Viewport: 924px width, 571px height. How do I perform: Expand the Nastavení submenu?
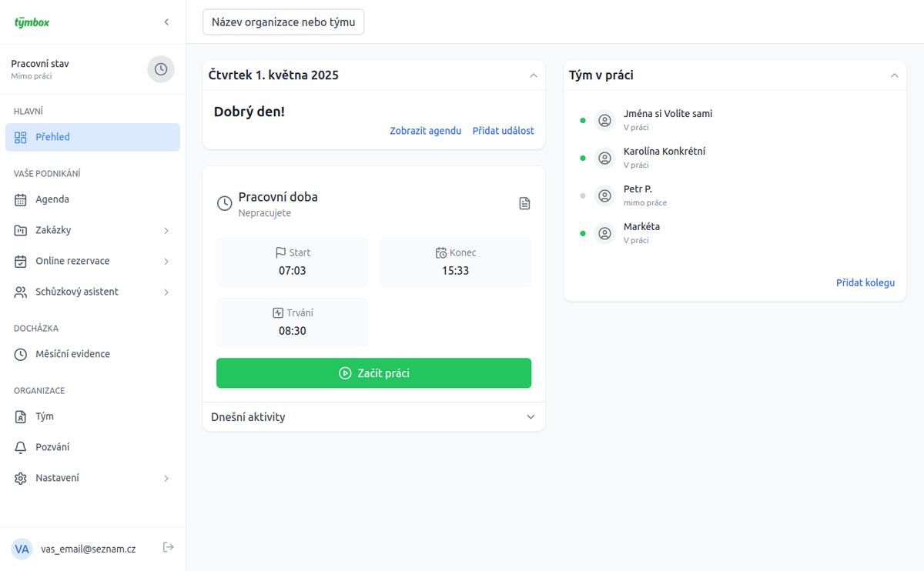tap(166, 479)
